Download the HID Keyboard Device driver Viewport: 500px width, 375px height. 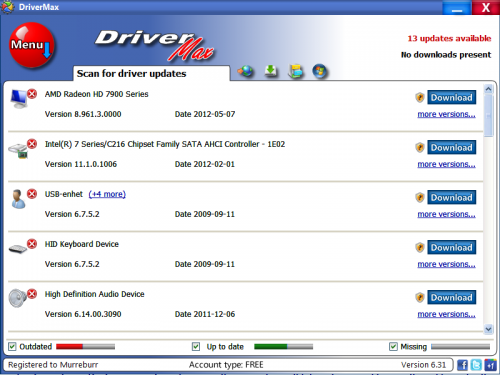(x=452, y=247)
